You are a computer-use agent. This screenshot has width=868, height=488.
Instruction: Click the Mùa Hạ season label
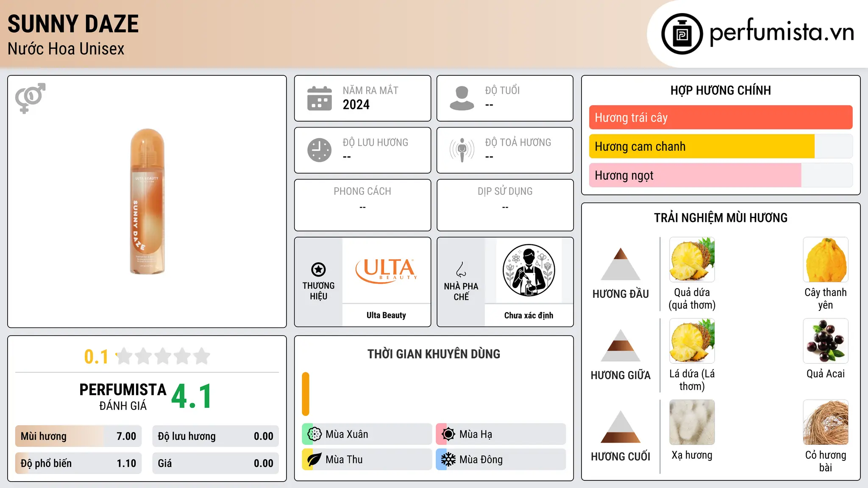476,434
